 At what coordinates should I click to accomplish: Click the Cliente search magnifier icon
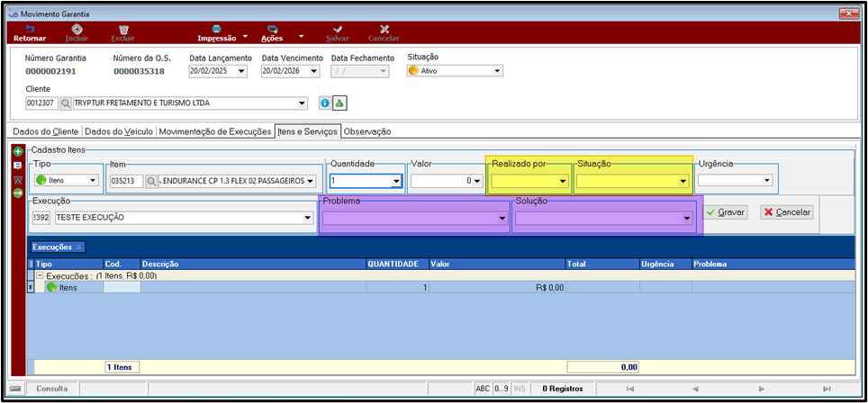click(x=66, y=103)
